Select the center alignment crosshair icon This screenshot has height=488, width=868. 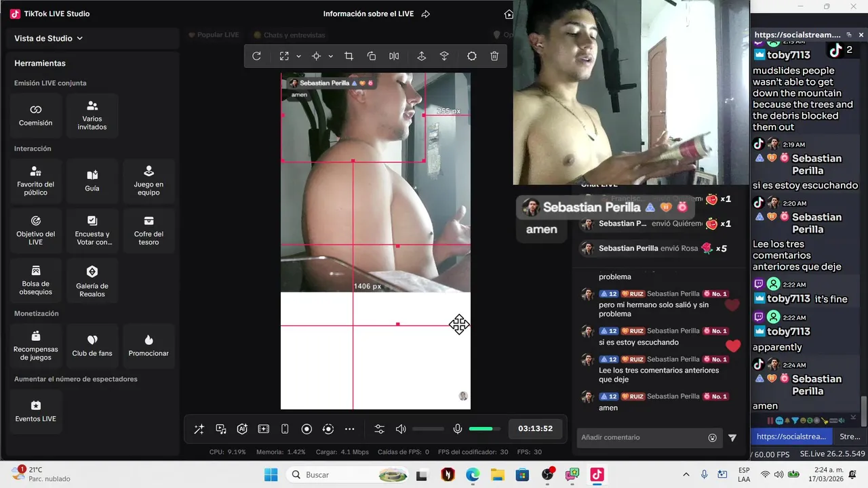click(316, 56)
